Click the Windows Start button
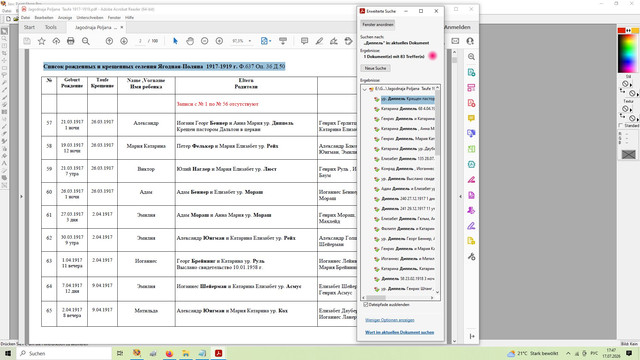This screenshot has height=360, width=640. pyautogui.click(x=8, y=353)
